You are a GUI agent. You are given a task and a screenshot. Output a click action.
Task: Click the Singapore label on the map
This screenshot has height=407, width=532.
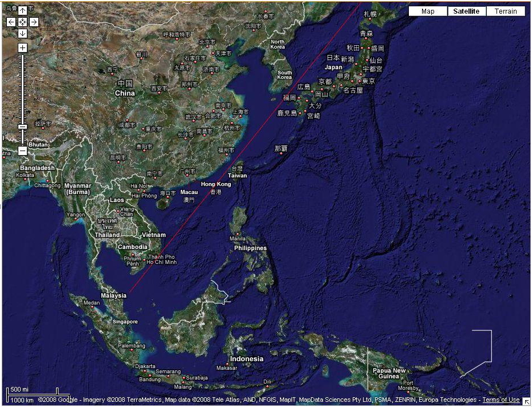pos(125,322)
